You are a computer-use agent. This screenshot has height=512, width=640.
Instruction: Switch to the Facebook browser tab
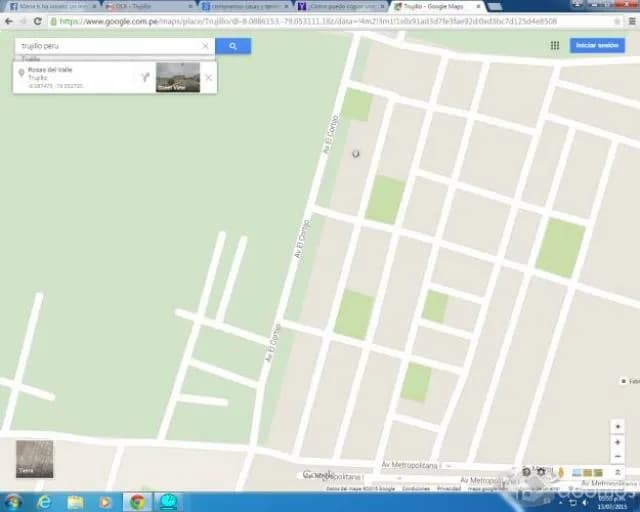click(x=53, y=7)
